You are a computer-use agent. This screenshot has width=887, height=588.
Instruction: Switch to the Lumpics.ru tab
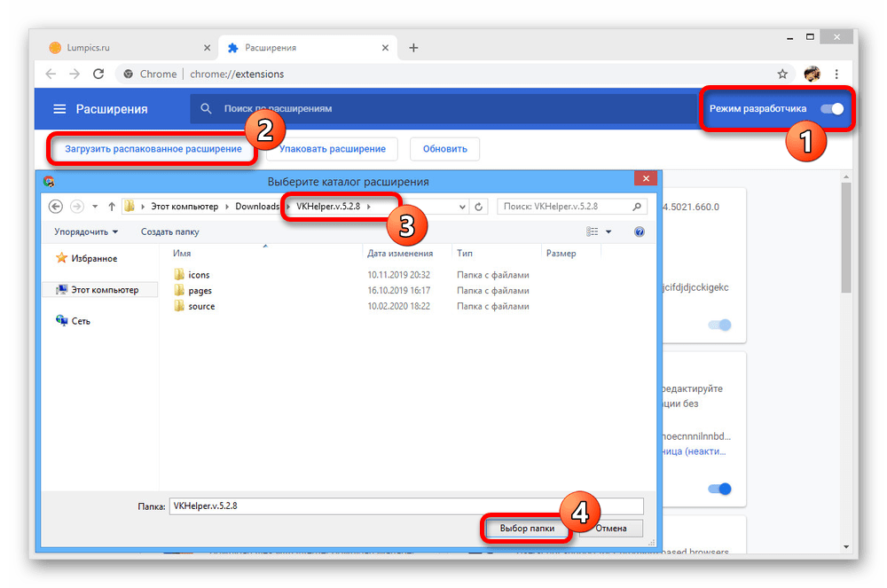tap(130, 48)
